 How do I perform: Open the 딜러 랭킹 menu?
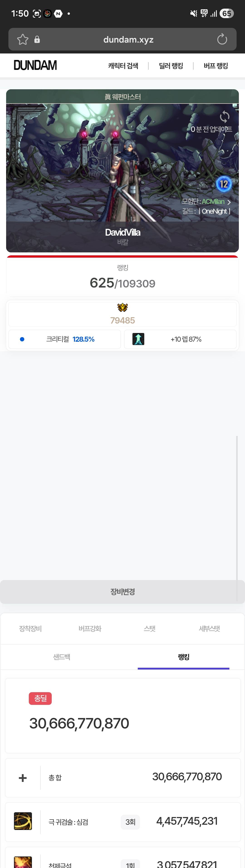point(171,66)
